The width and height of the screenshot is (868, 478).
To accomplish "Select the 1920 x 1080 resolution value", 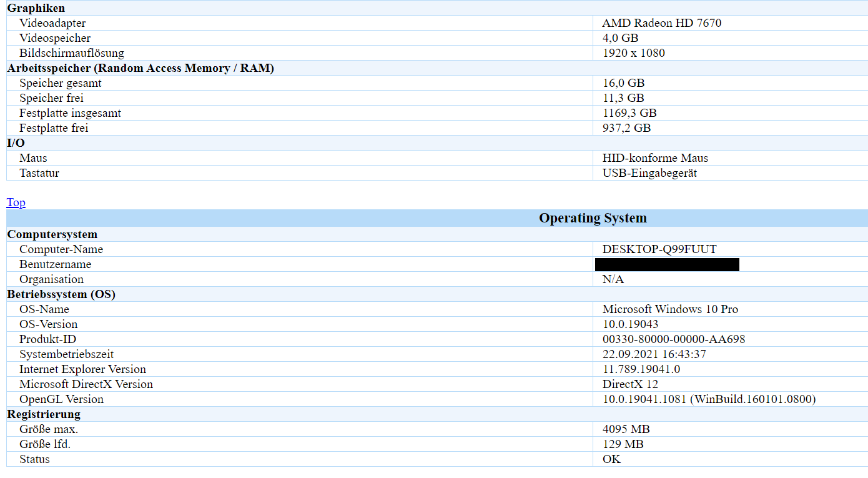I will point(633,53).
